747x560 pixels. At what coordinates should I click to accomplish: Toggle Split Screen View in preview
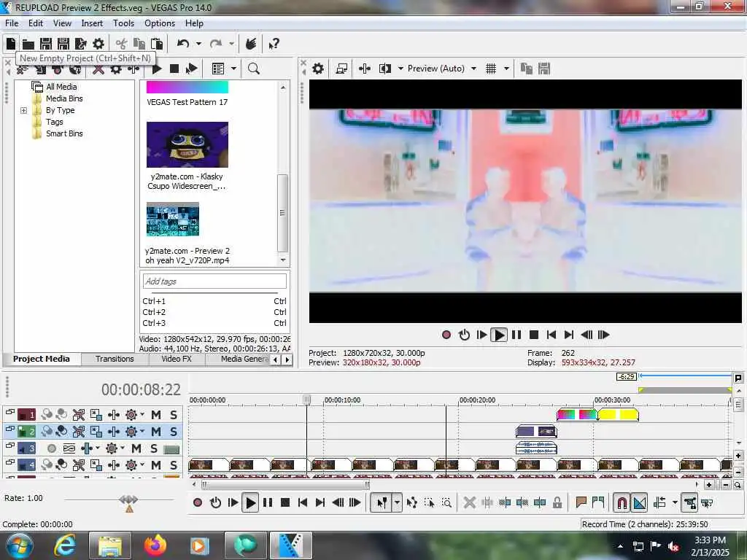pyautogui.click(x=384, y=69)
